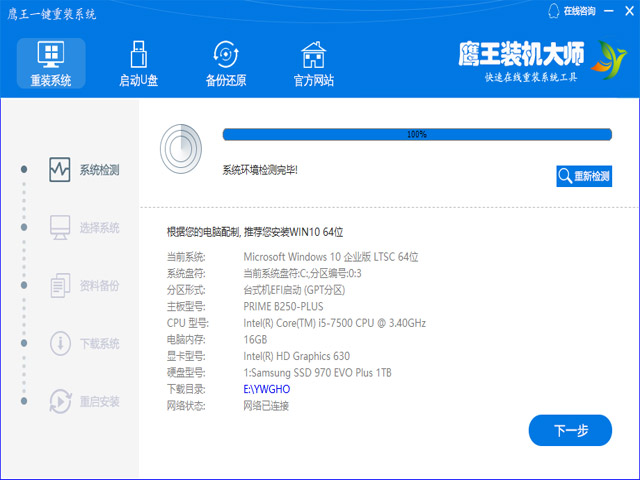This screenshot has height=480, width=640.
Task: Select the 系统检测 step icon
Action: (x=60, y=169)
